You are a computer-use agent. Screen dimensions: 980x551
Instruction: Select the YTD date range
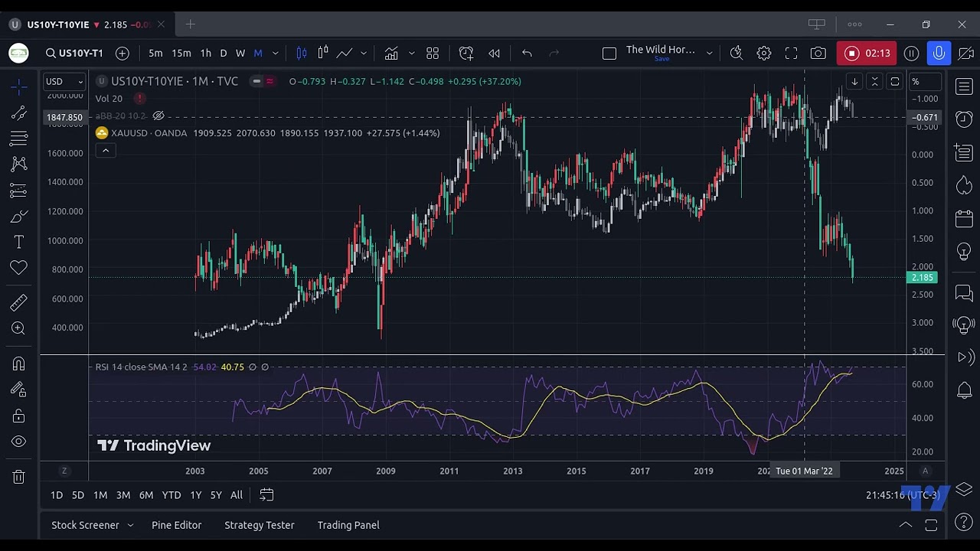171,495
